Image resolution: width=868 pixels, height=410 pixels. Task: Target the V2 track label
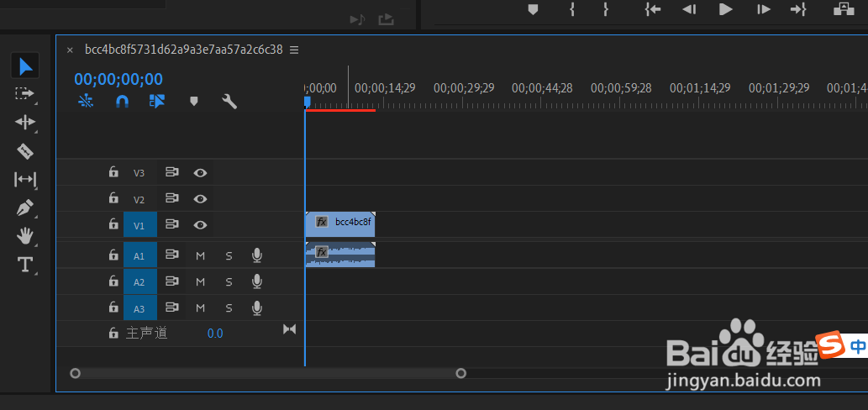coord(139,199)
